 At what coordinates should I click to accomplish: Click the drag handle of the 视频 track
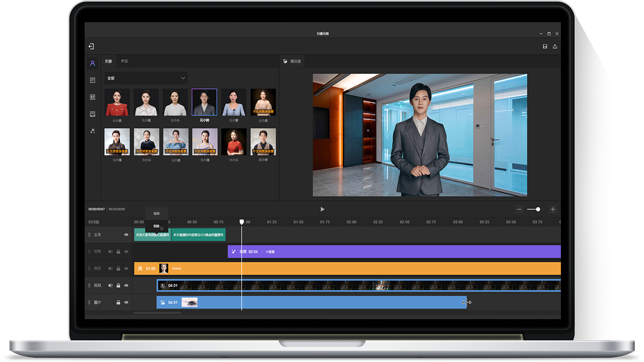coord(89,285)
